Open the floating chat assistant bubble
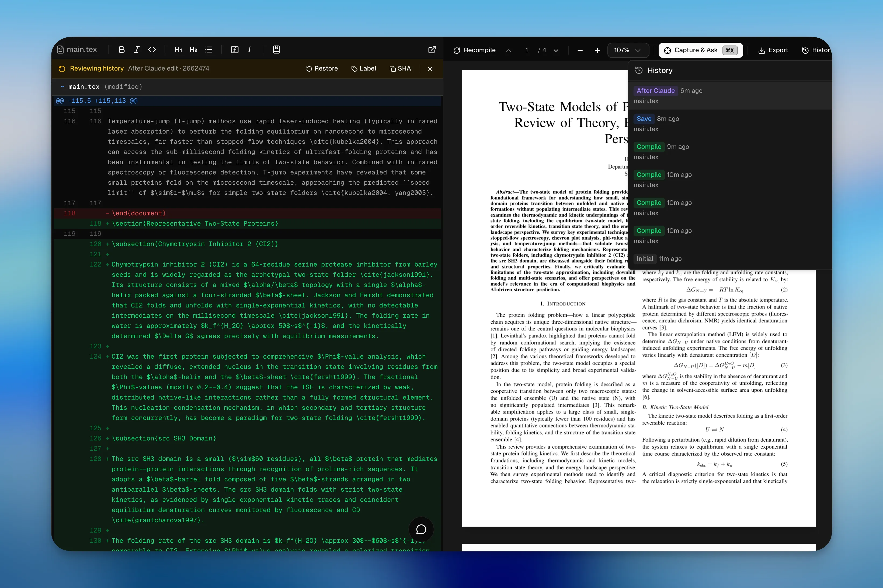 pyautogui.click(x=421, y=529)
